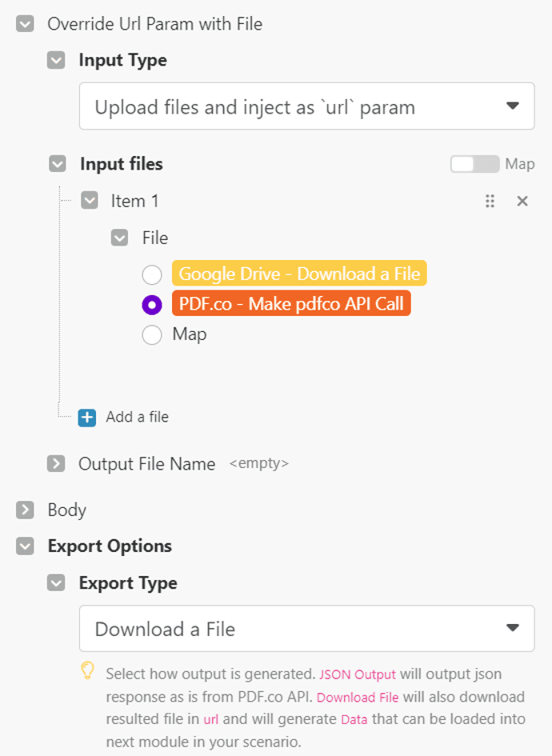Open the Export Type dropdown
The height and width of the screenshot is (756, 552).
point(306,629)
